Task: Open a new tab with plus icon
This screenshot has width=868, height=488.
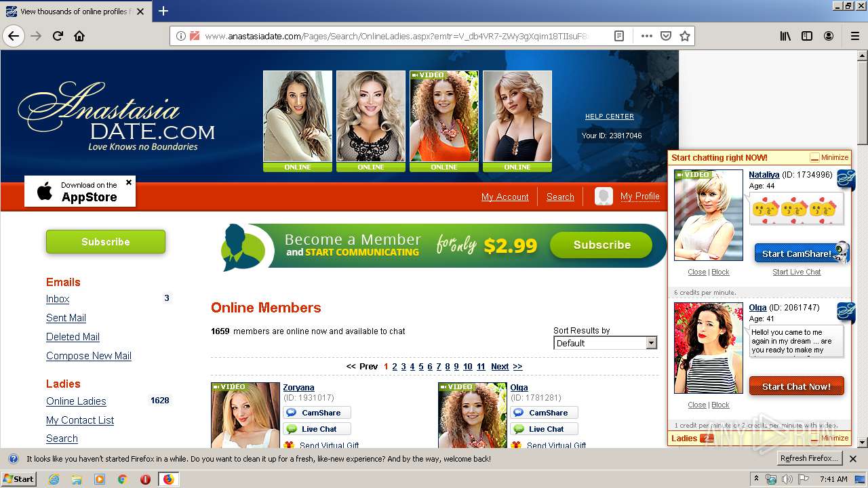Action: coord(163,11)
